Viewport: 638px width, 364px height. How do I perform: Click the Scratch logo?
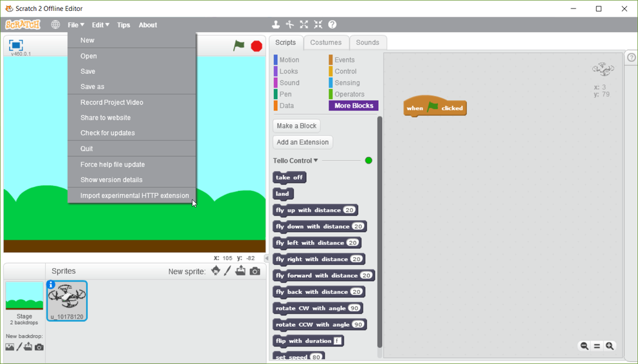click(x=23, y=25)
